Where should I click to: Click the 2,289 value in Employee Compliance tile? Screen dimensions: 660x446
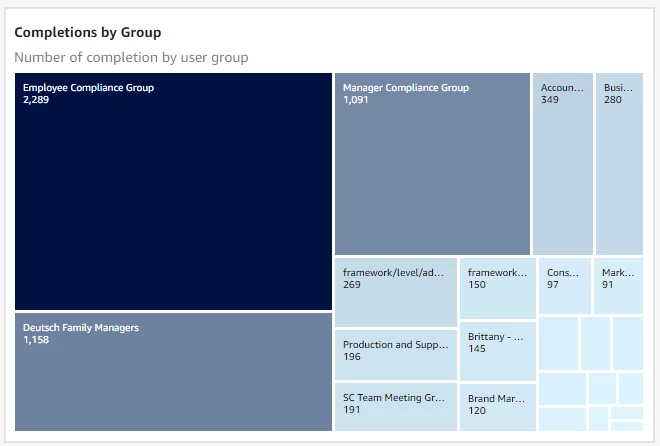coord(37,100)
